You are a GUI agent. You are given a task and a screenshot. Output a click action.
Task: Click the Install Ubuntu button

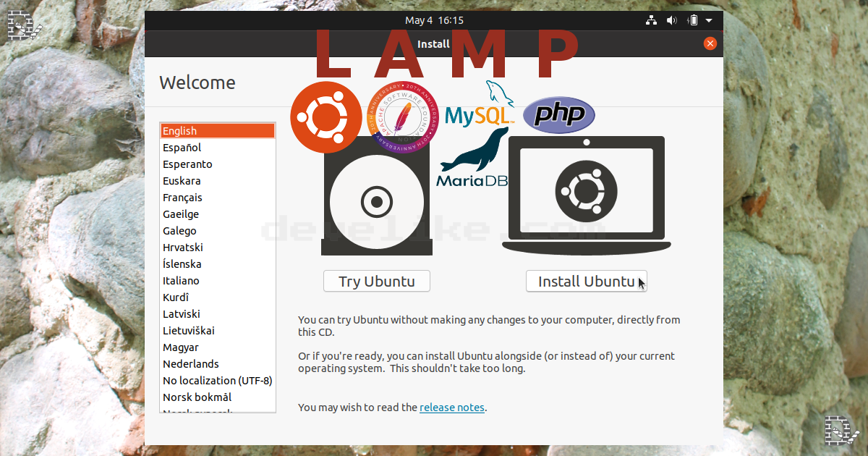point(586,282)
